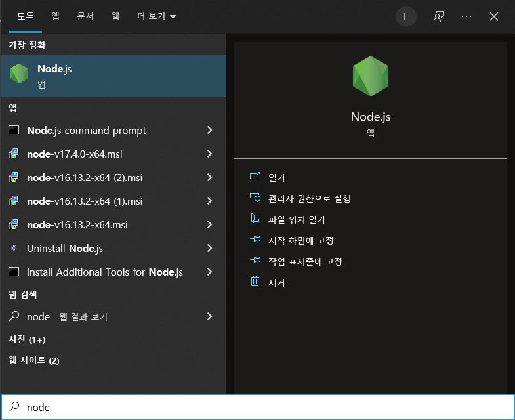The width and height of the screenshot is (515, 420).
Task: Open the feedback person icon at top
Action: 439,16
